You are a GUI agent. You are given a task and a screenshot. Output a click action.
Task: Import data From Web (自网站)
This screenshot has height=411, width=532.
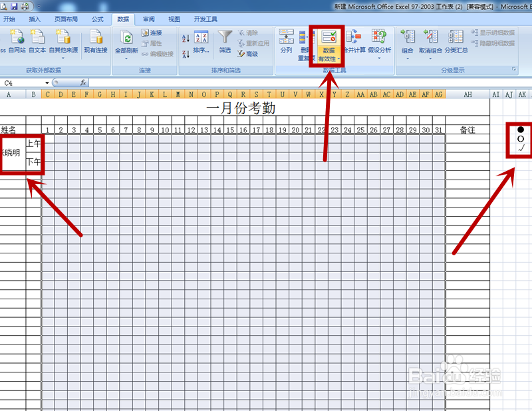click(17, 41)
